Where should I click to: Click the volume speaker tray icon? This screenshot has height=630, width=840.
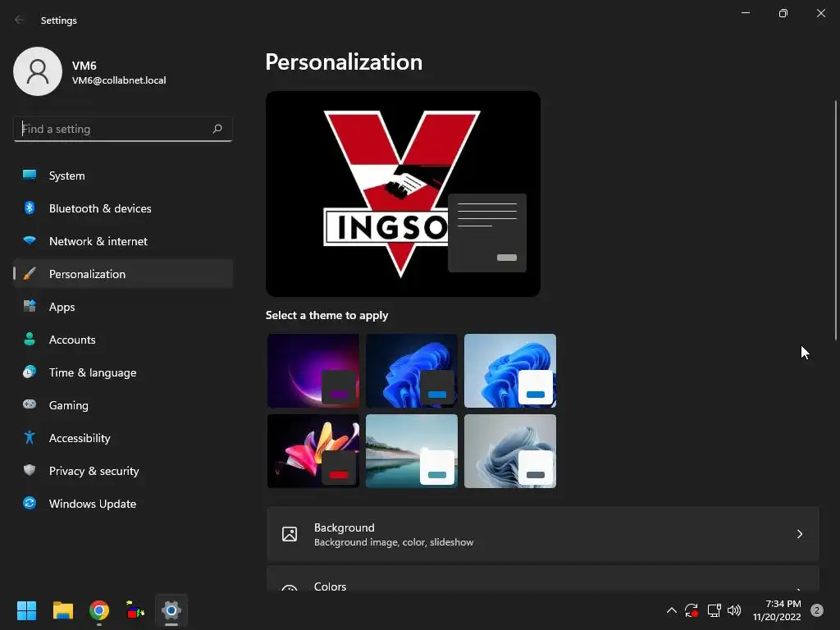pyautogui.click(x=734, y=610)
